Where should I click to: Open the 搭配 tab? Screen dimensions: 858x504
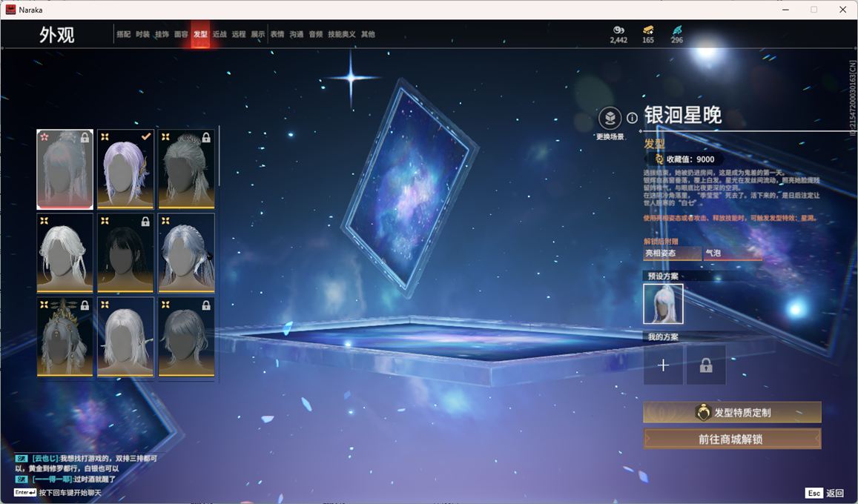[x=123, y=34]
